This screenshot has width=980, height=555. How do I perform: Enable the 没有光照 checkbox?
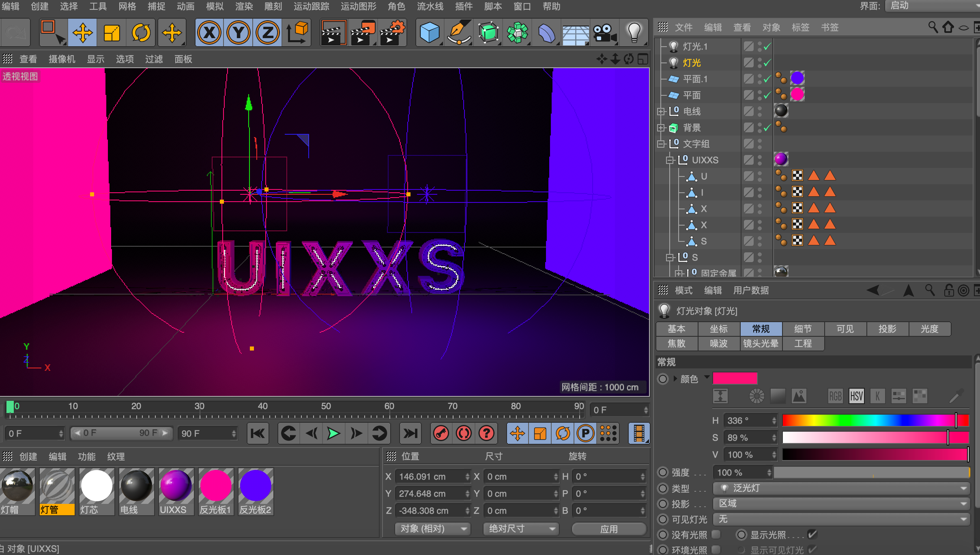[x=716, y=535]
